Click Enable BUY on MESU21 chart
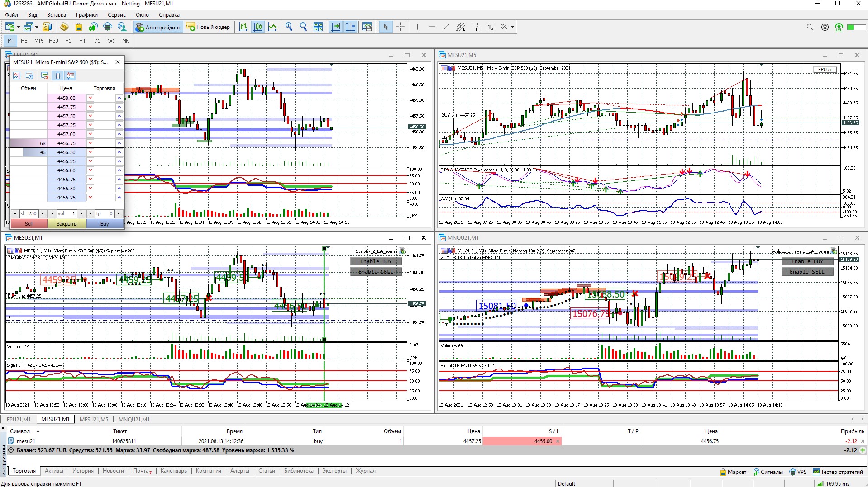 pos(376,261)
